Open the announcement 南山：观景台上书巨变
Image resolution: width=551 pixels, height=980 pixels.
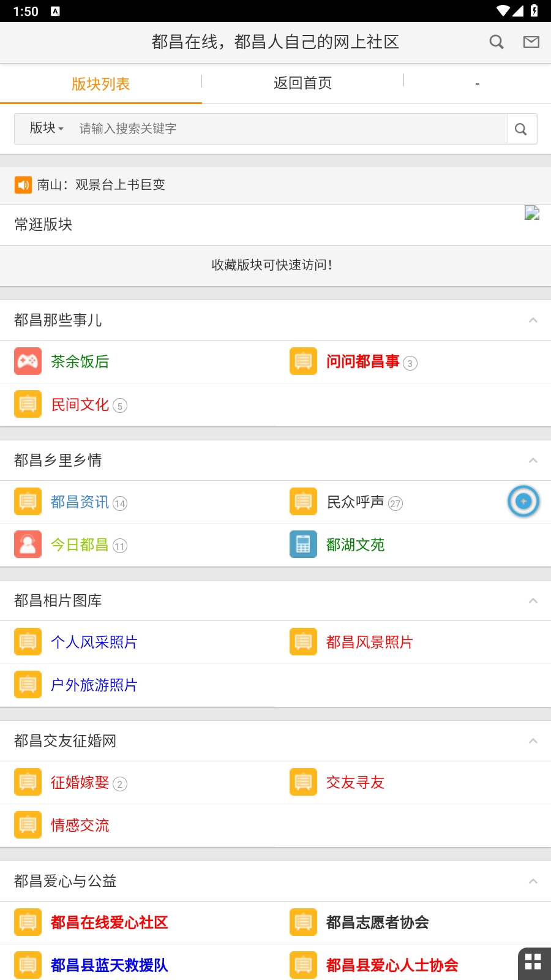coord(101,184)
